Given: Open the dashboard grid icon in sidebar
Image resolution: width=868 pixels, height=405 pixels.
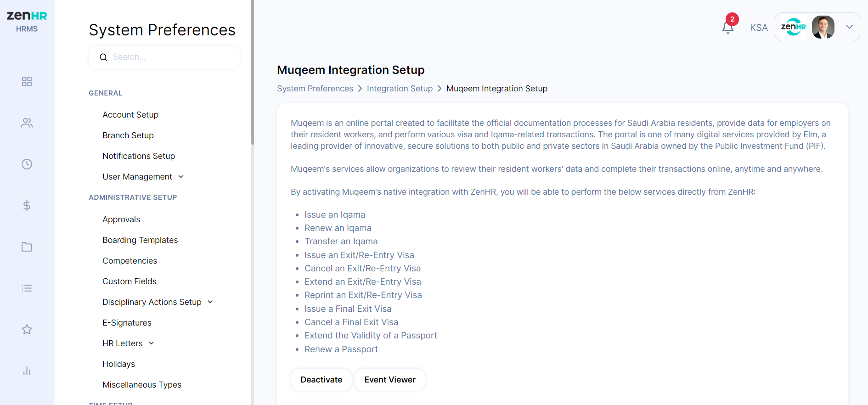Looking at the screenshot, I should pos(27,82).
